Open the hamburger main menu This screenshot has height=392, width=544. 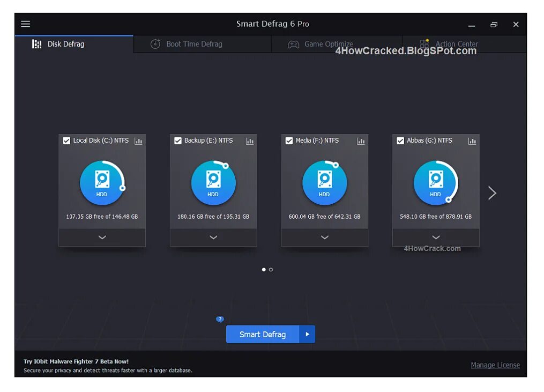pos(25,24)
